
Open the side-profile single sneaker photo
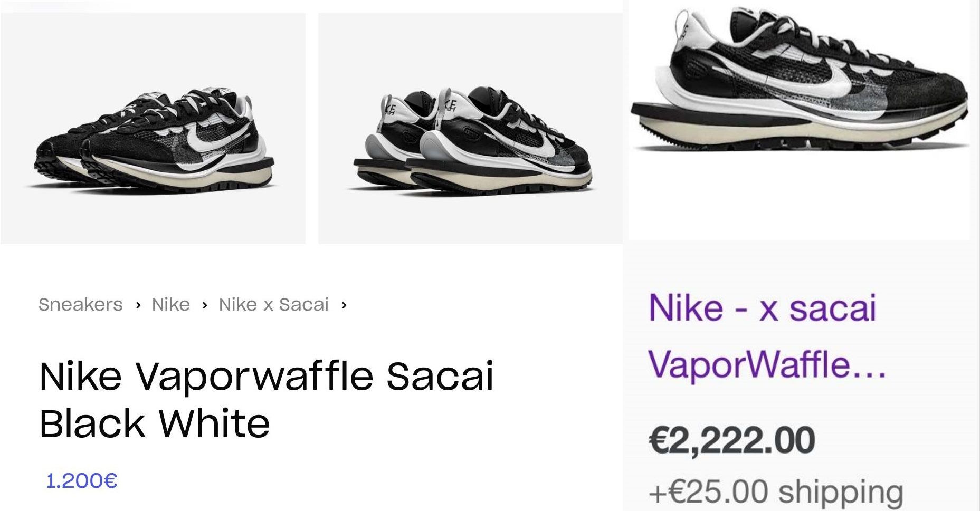tap(799, 121)
